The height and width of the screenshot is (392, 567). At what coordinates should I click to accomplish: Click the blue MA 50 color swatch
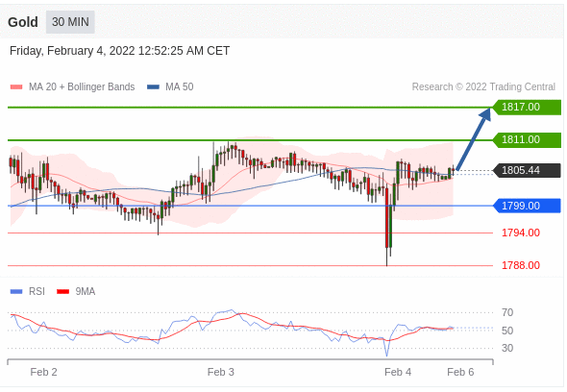[154, 87]
